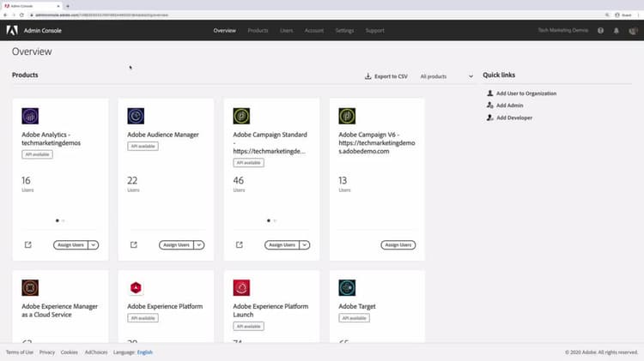
Task: Open the All products filter dropdown
Action: point(447,76)
